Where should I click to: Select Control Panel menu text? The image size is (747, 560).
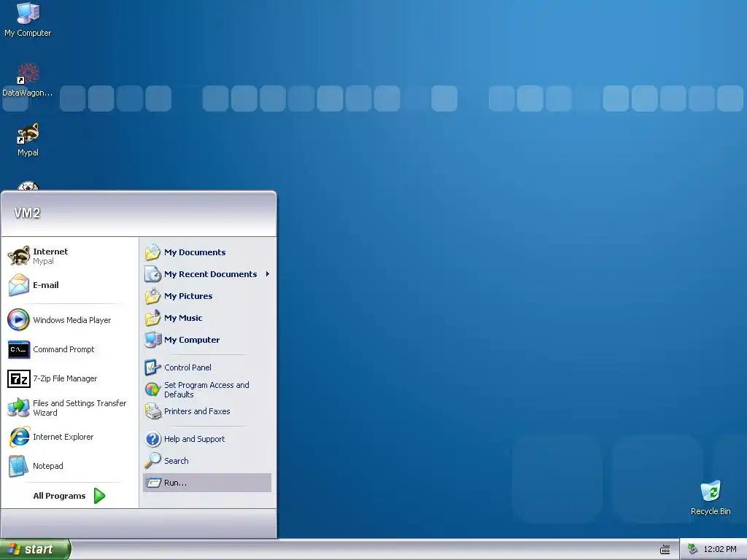[x=187, y=367]
